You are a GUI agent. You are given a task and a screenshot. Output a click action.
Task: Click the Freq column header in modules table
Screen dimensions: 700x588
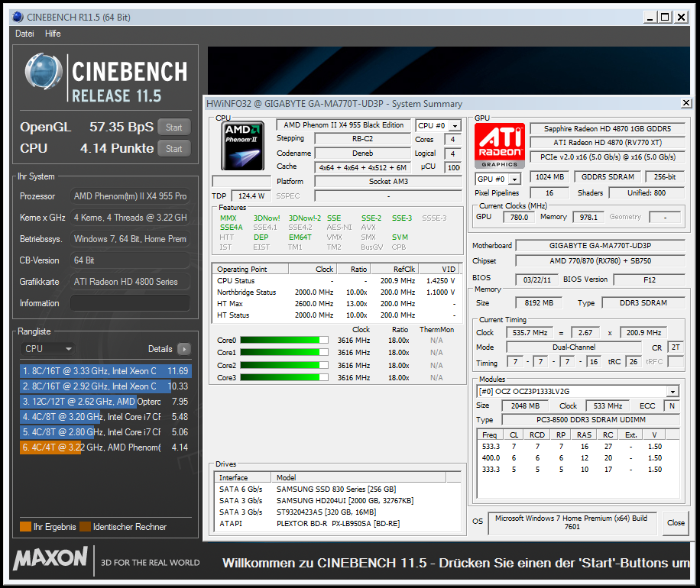tap(490, 435)
